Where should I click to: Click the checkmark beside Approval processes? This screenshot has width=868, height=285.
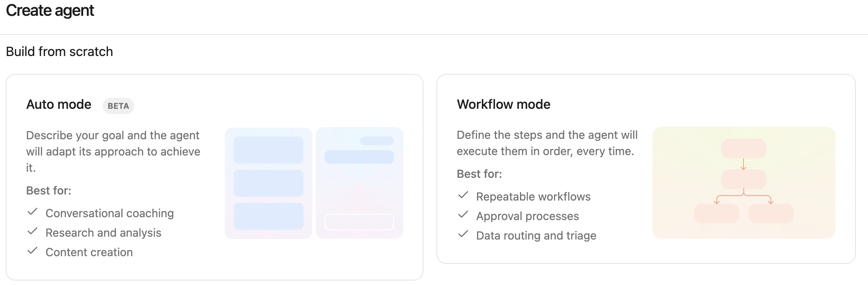click(463, 216)
